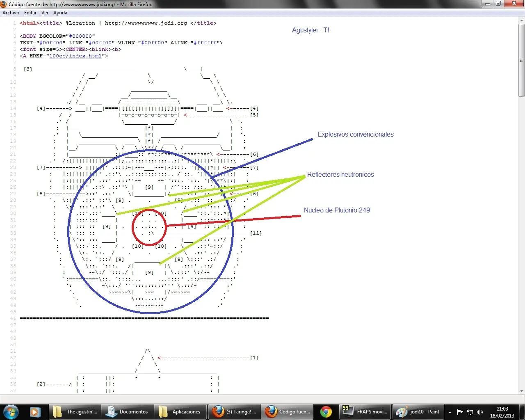525x420 pixels.
Task: Click the volume speaker tray icon
Action: point(480,412)
